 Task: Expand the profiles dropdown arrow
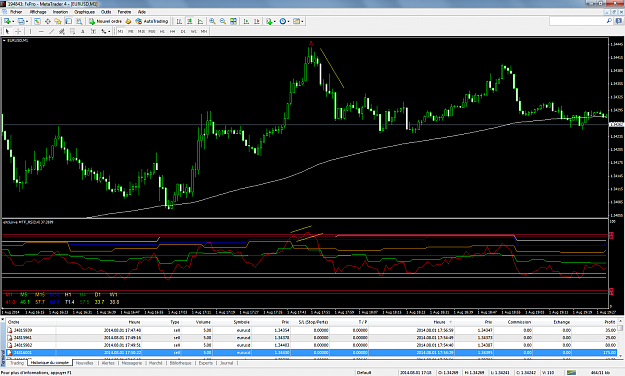[x=27, y=21]
